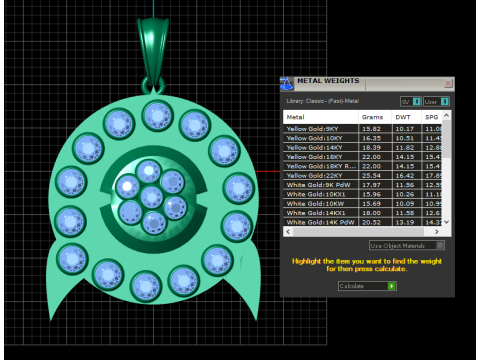Select the Yellow Gold:9KY row
Image resolution: width=480 pixels, height=360 pixels.
(363, 129)
